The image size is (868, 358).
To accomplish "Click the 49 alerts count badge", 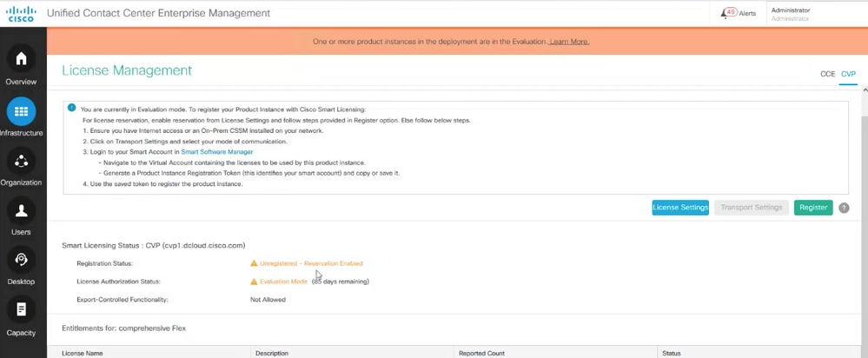I will pos(731,11).
